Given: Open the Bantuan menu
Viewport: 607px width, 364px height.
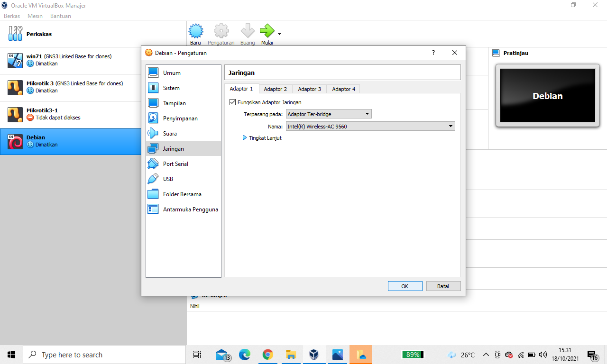Looking at the screenshot, I should click(61, 16).
